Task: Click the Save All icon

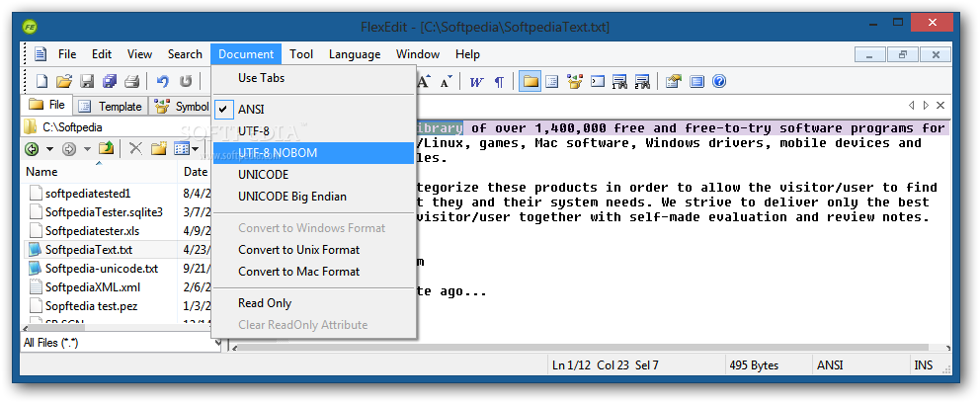Action: (x=110, y=81)
